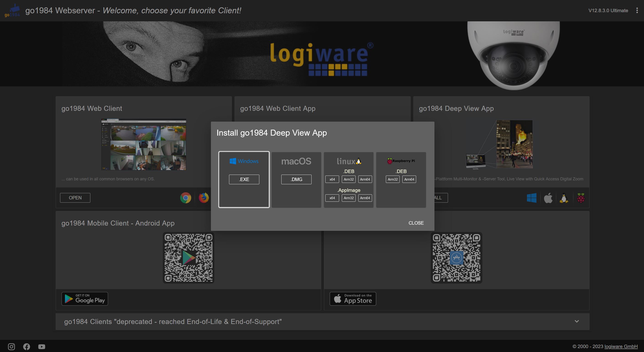644x352 pixels.
Task: Click the Firefox browser icon
Action: [x=204, y=198]
